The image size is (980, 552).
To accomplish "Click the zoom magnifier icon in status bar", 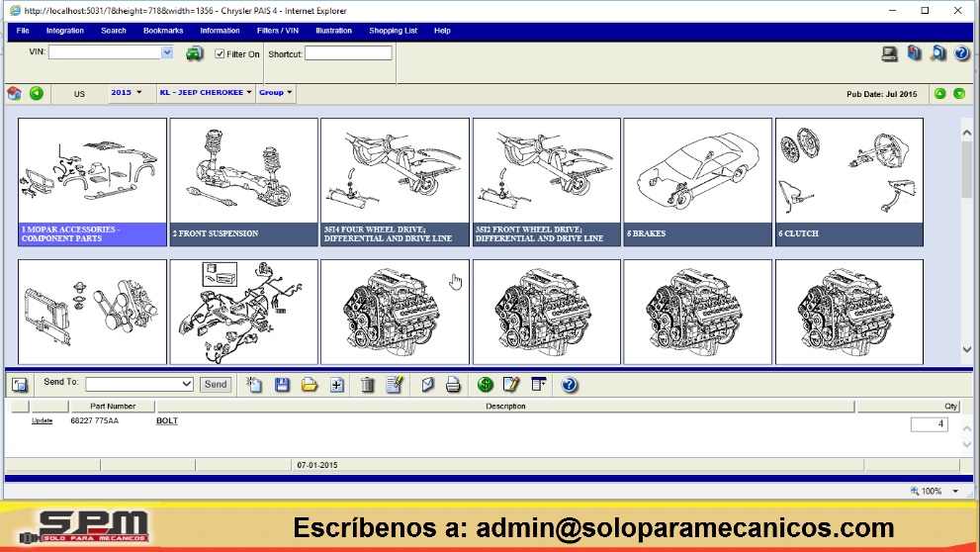I will pyautogui.click(x=915, y=491).
